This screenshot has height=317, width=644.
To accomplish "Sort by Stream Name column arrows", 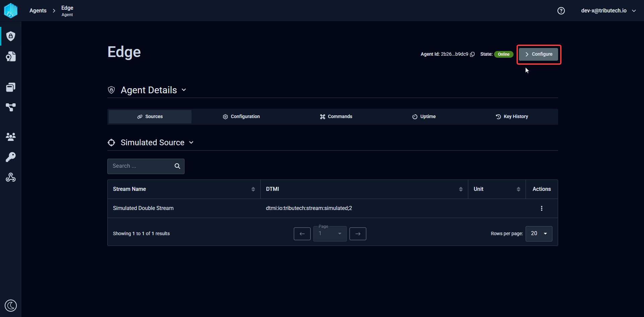I will pyautogui.click(x=253, y=189).
